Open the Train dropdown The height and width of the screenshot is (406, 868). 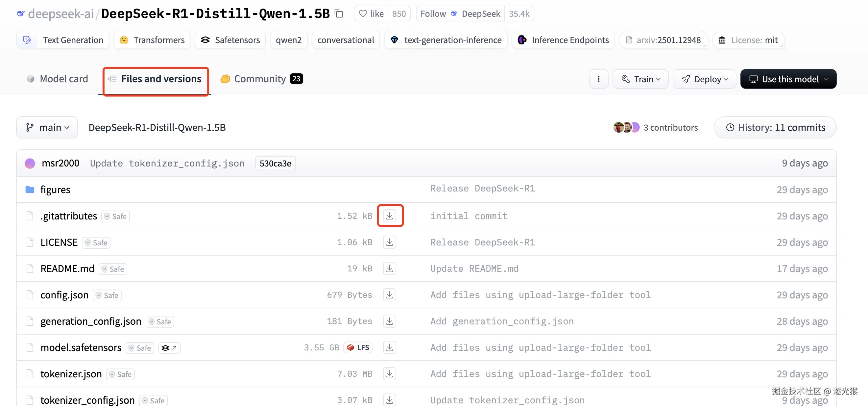coord(640,79)
